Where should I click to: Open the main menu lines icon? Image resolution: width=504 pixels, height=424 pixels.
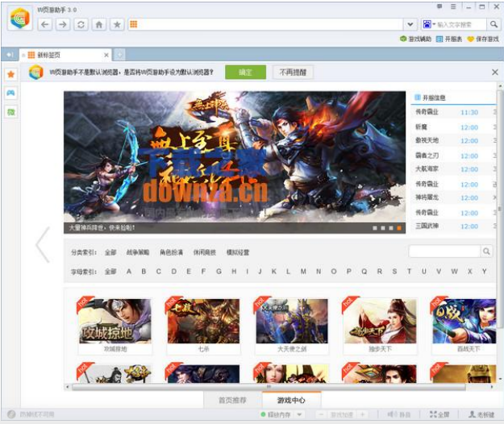click(x=453, y=6)
